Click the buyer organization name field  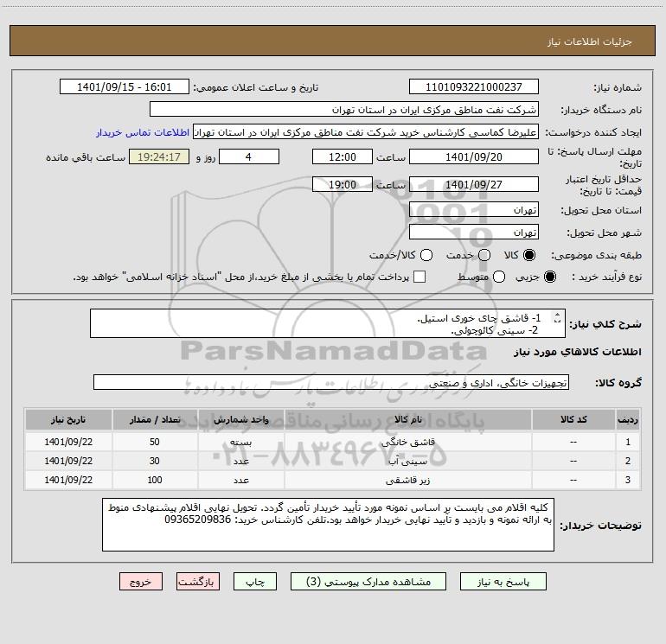click(344, 110)
